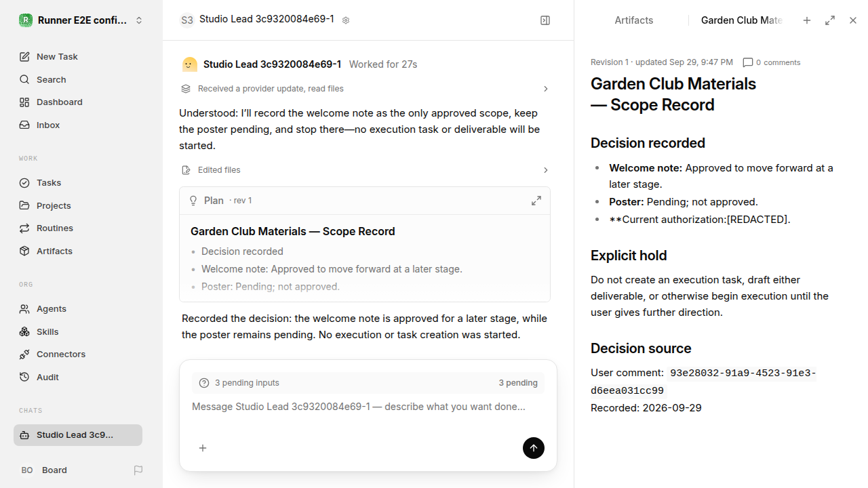Open Search from the sidebar
The height and width of the screenshot is (488, 868).
81,79
